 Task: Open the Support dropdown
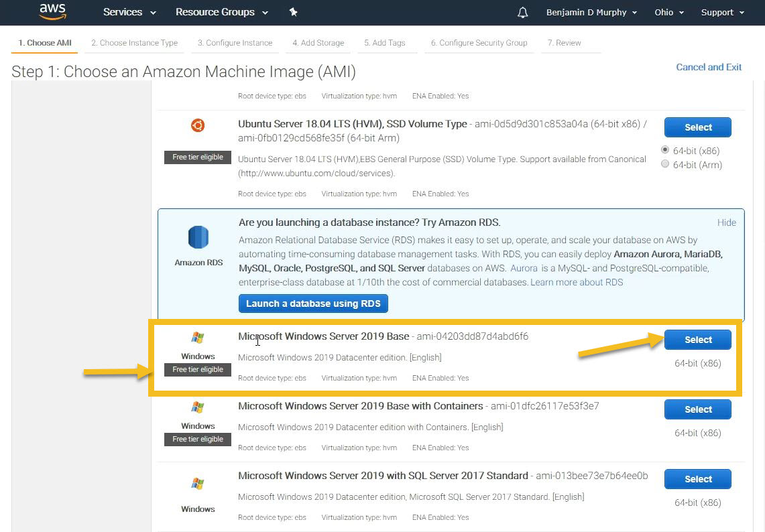pos(723,12)
